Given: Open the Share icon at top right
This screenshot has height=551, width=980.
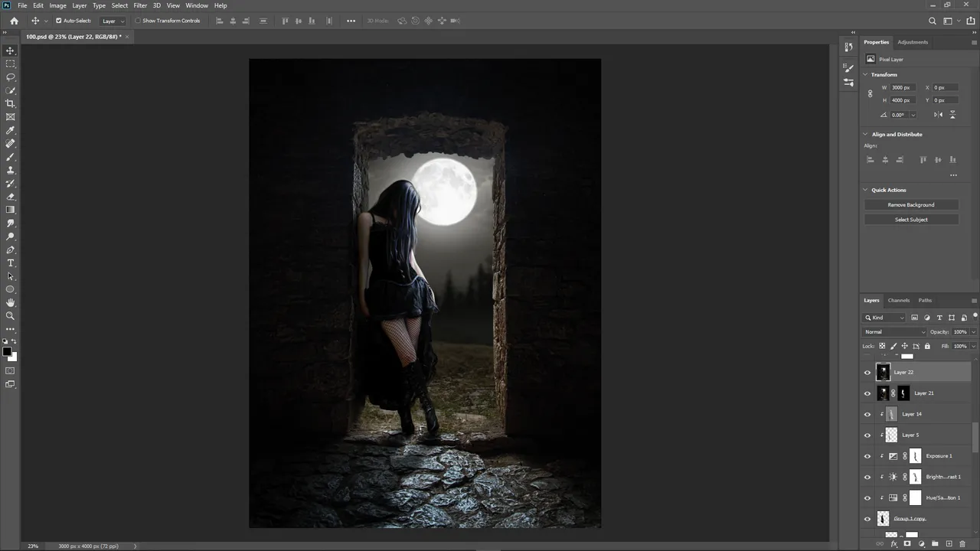Looking at the screenshot, I should (971, 21).
